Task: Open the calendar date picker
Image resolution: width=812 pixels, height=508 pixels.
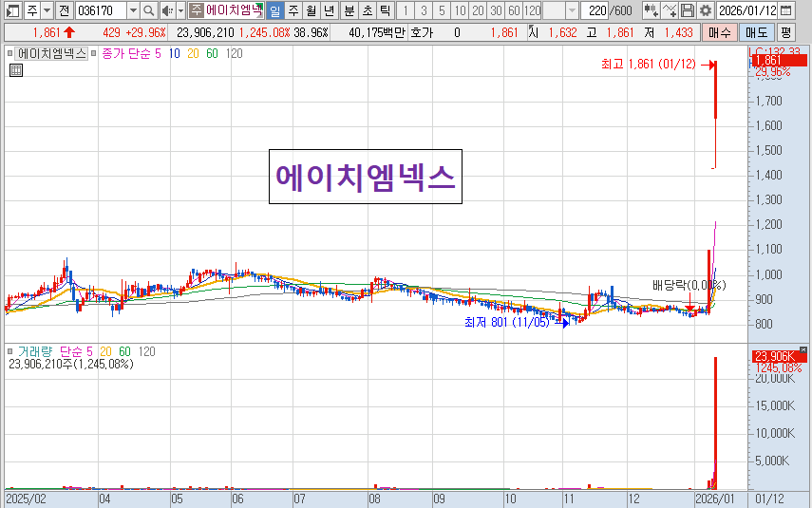Action: [785, 10]
